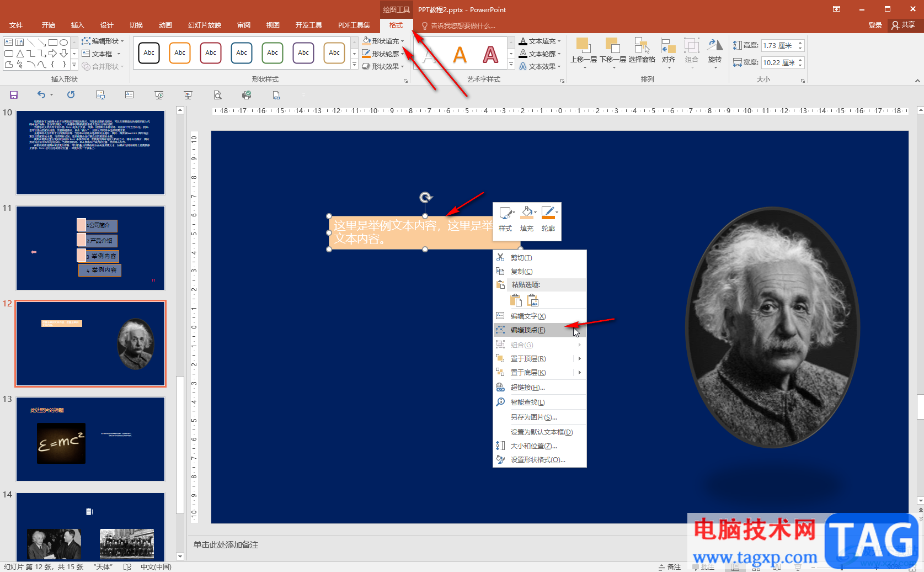Screen dimensions: 924x572
Task: Choose Hyperlink (超链接) in context menu
Action: coord(540,388)
